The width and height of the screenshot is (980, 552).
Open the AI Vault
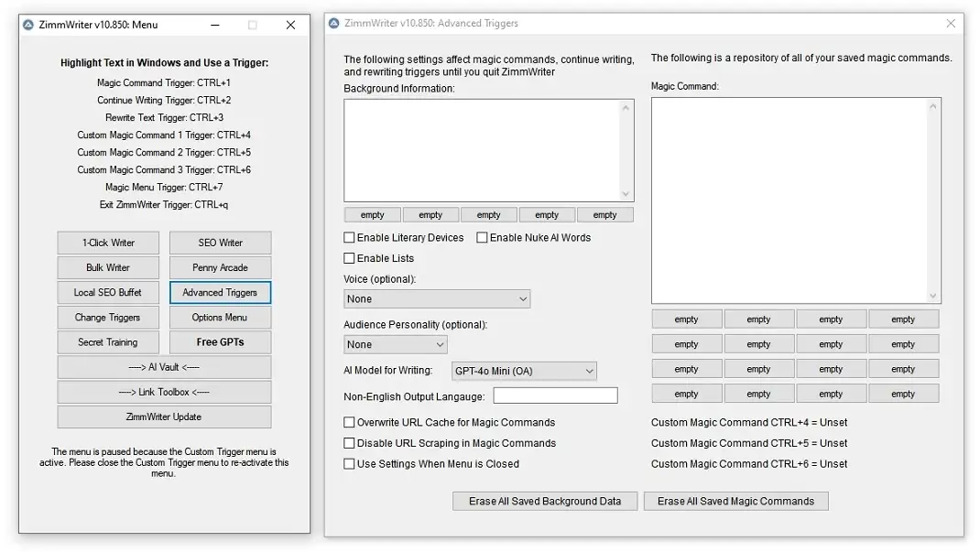[x=164, y=367]
